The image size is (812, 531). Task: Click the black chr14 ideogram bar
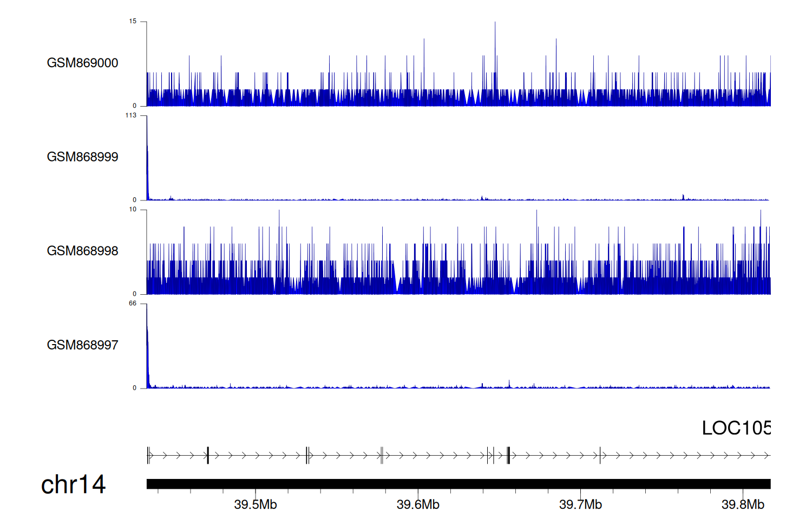tap(458, 484)
